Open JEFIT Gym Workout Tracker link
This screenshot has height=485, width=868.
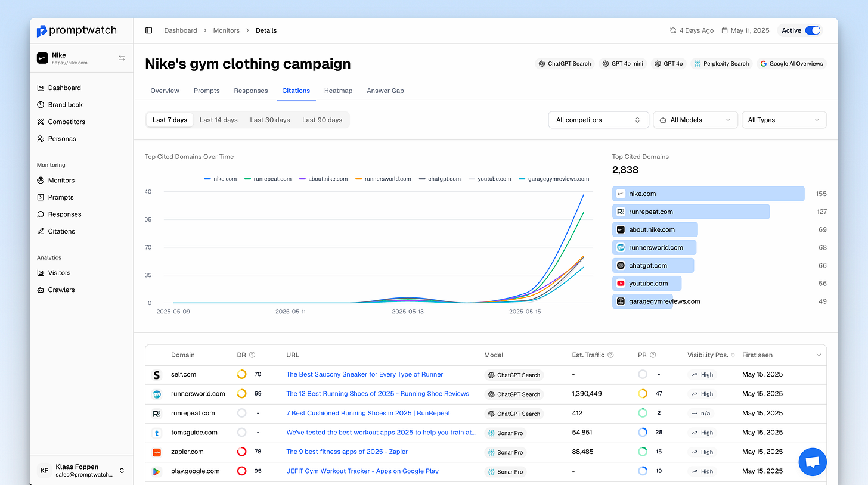(362, 471)
